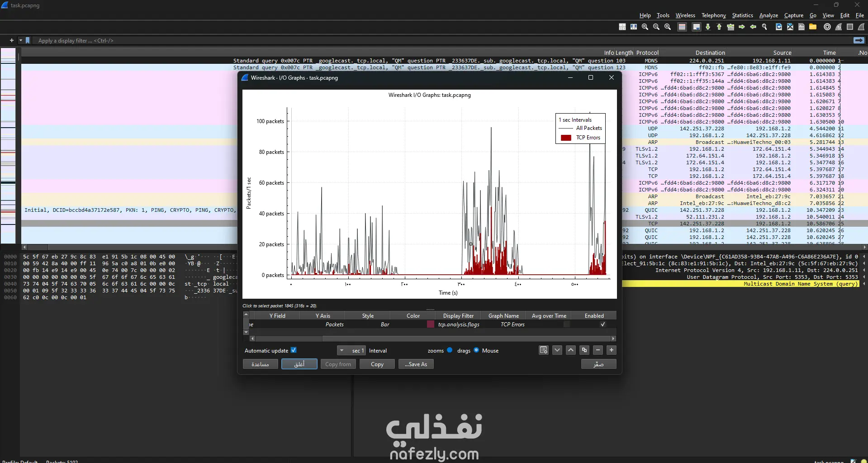
Task: Sort packet list by the Protocol column header
Action: (x=647, y=53)
